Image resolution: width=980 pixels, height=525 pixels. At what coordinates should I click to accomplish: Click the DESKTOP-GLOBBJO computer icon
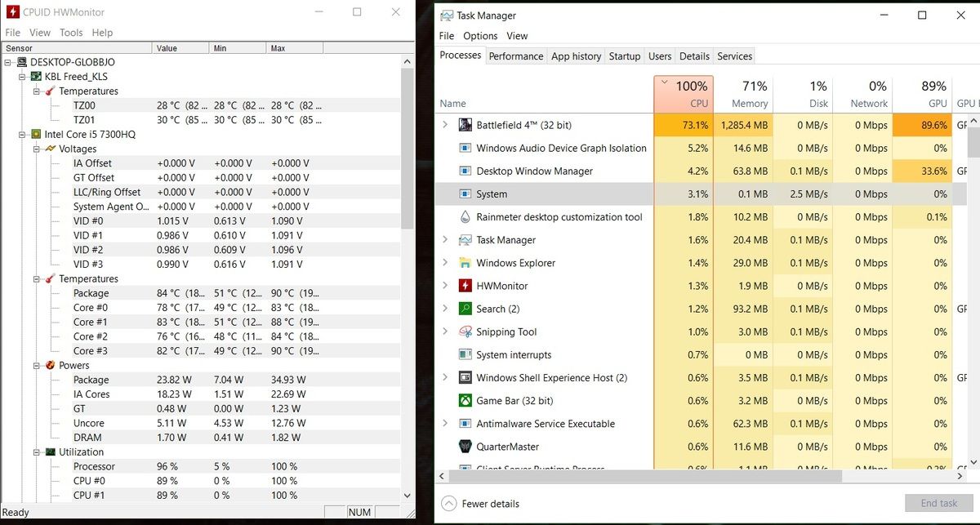[21, 62]
